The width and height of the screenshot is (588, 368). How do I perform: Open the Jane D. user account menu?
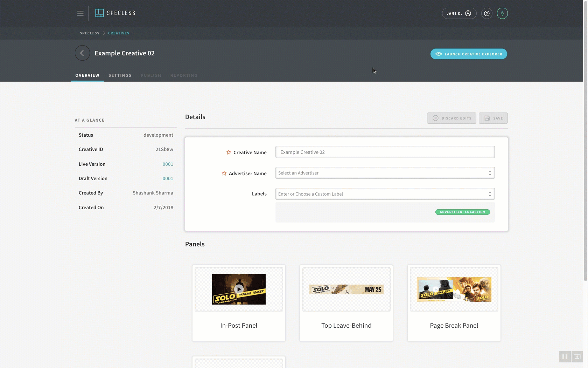coord(459,13)
